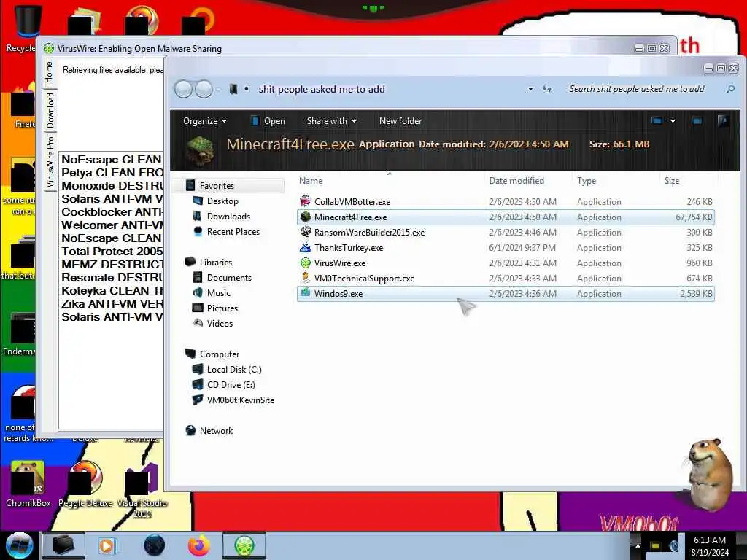Open Desktop in the navigation pane
This screenshot has height=560, width=747.
[222, 201]
